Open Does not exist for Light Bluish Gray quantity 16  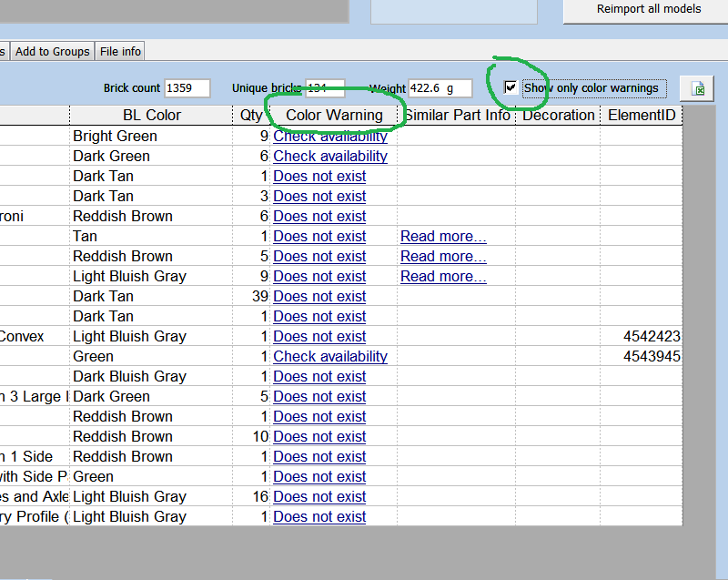coord(319,496)
